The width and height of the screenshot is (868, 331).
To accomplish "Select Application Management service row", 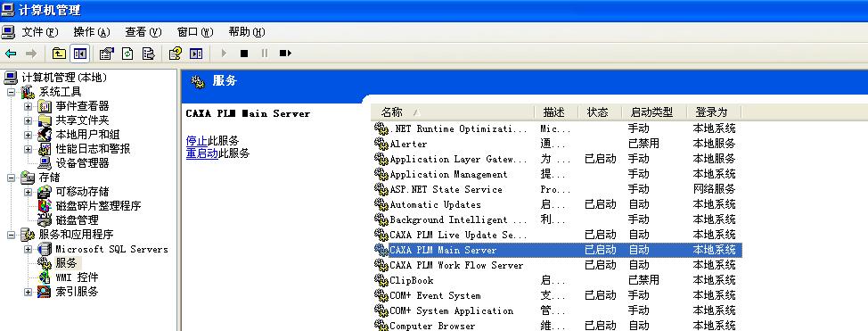I will (x=556, y=174).
